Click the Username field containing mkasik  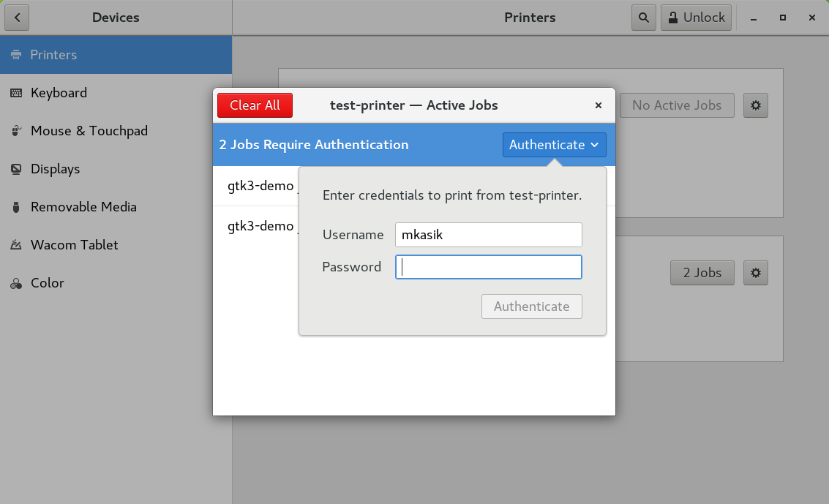(x=489, y=235)
